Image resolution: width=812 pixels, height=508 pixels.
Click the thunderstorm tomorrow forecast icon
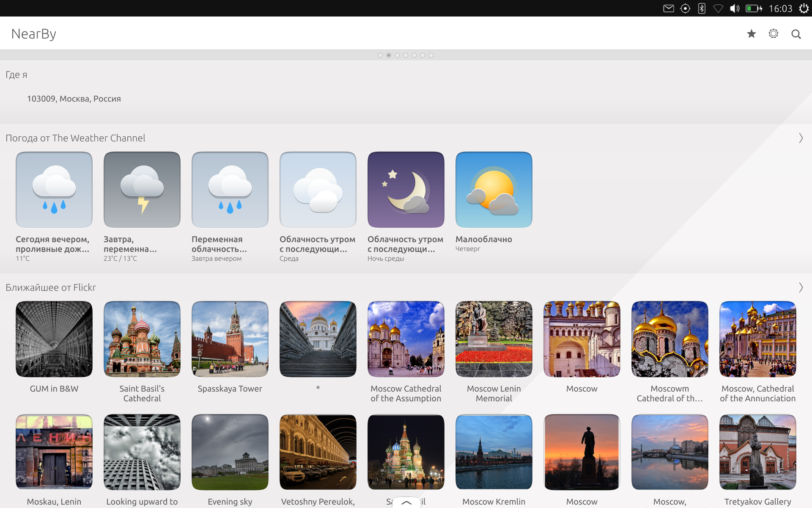click(142, 190)
